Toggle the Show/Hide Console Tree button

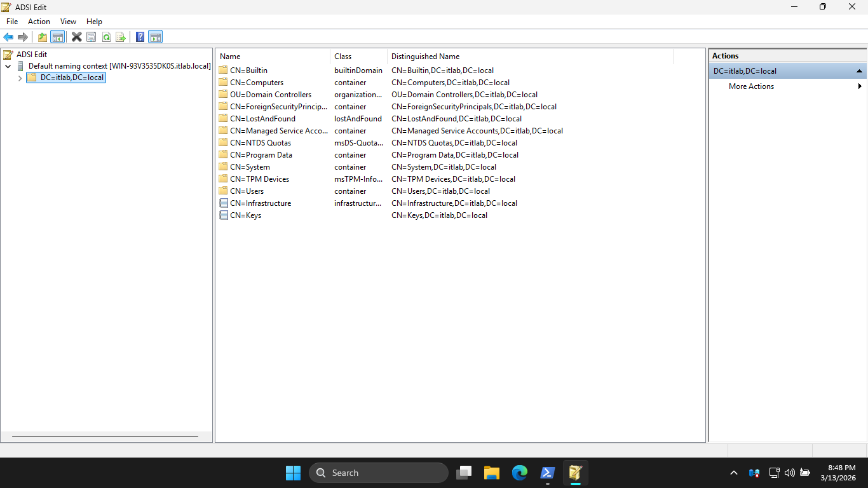57,37
